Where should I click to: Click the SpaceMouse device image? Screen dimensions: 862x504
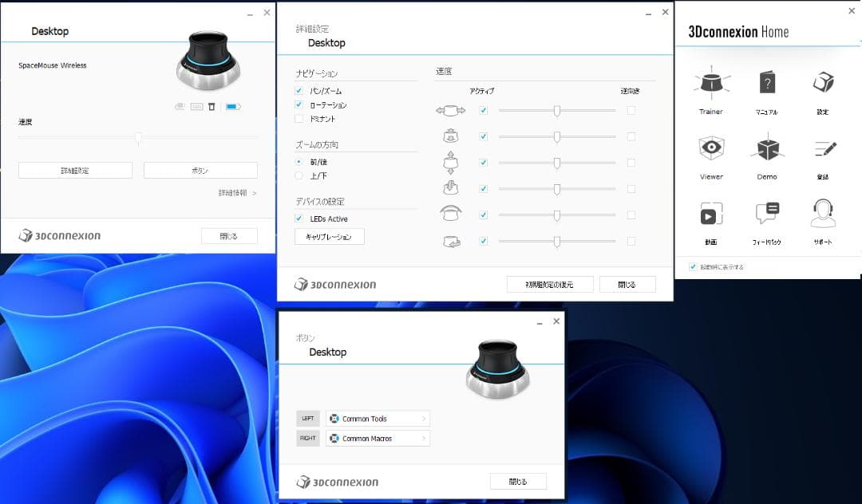[x=208, y=62]
